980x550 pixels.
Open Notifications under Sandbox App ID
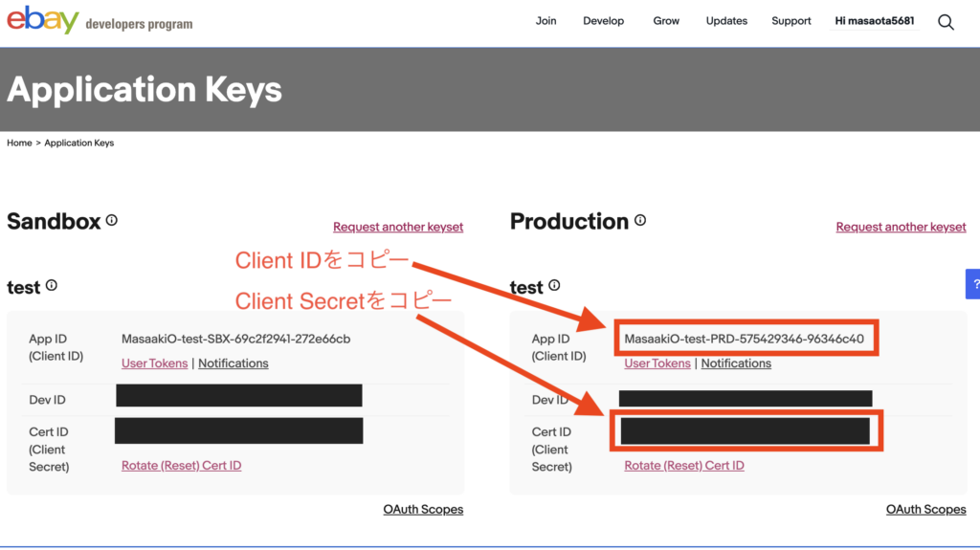[234, 363]
